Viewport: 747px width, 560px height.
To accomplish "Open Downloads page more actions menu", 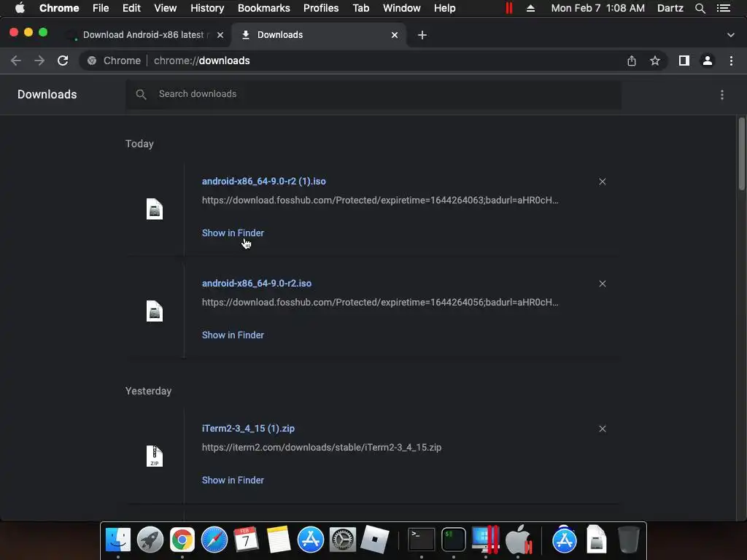I will click(x=722, y=95).
